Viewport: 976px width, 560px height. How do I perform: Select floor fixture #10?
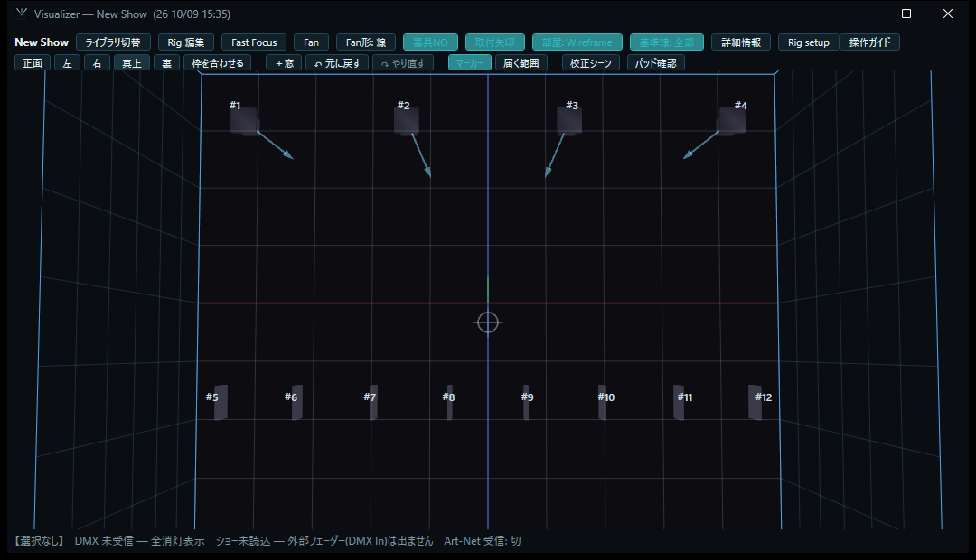click(602, 402)
